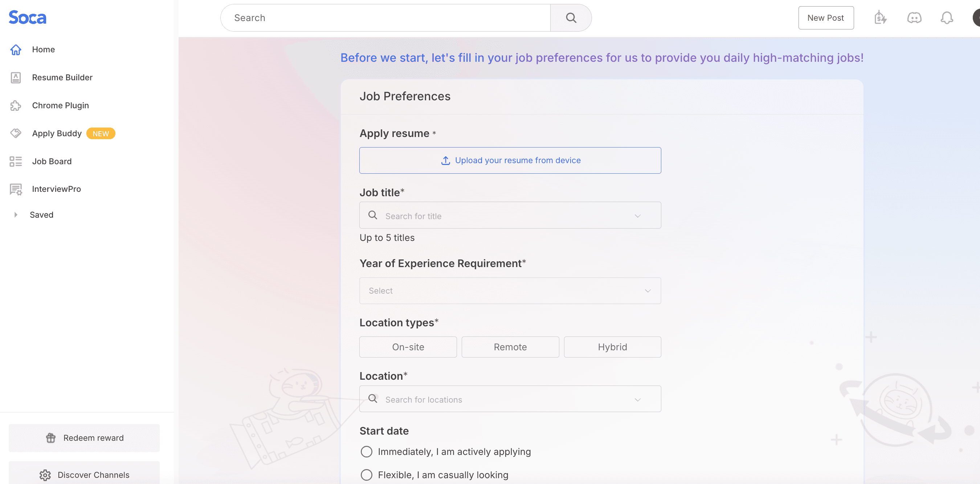Open the notifications bell
980x484 pixels.
pos(947,18)
